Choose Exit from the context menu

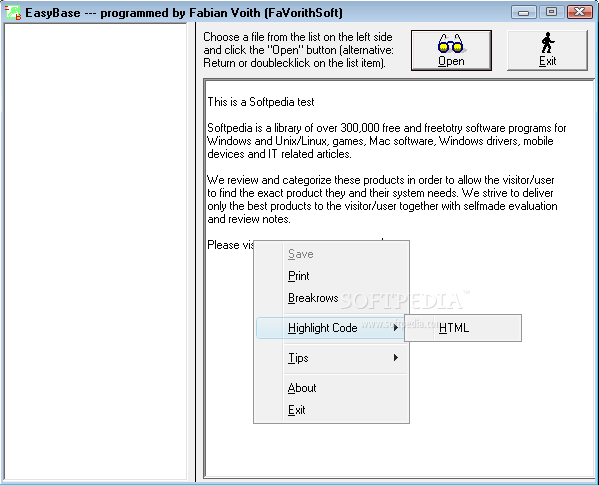[332, 410]
